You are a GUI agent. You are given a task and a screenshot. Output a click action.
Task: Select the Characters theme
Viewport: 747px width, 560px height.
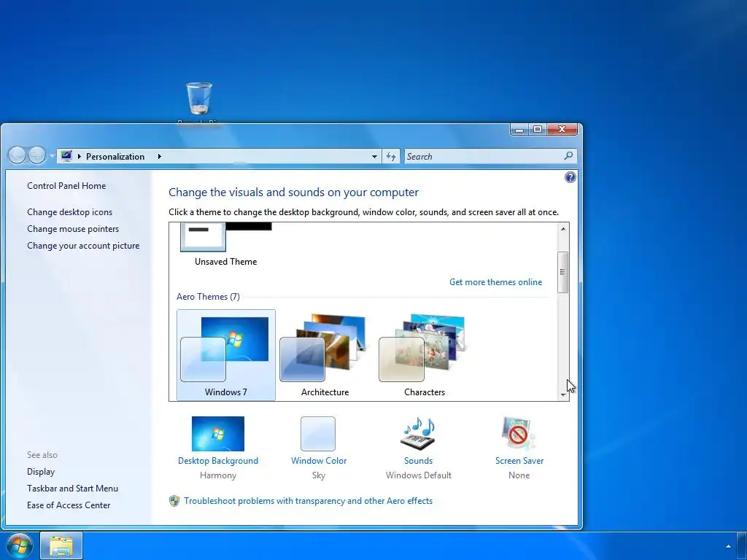click(x=424, y=355)
